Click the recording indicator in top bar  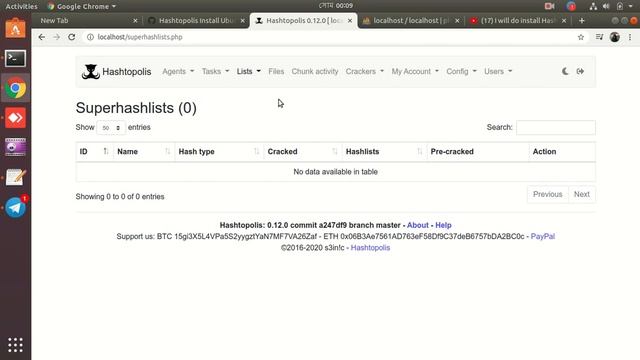tap(549, 6)
